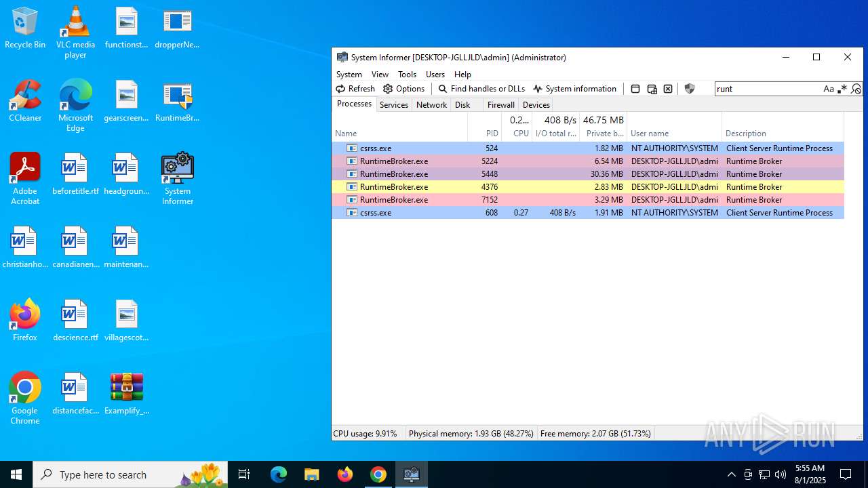Viewport: 868px width, 488px height.
Task: Open Find handles or DLLs
Action: pyautogui.click(x=481, y=89)
